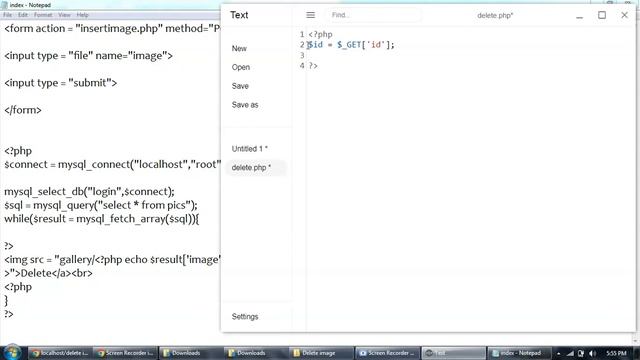Viewport: 640px width, 360px height.
Task: Maximize the Text editor window
Action: click(602, 15)
